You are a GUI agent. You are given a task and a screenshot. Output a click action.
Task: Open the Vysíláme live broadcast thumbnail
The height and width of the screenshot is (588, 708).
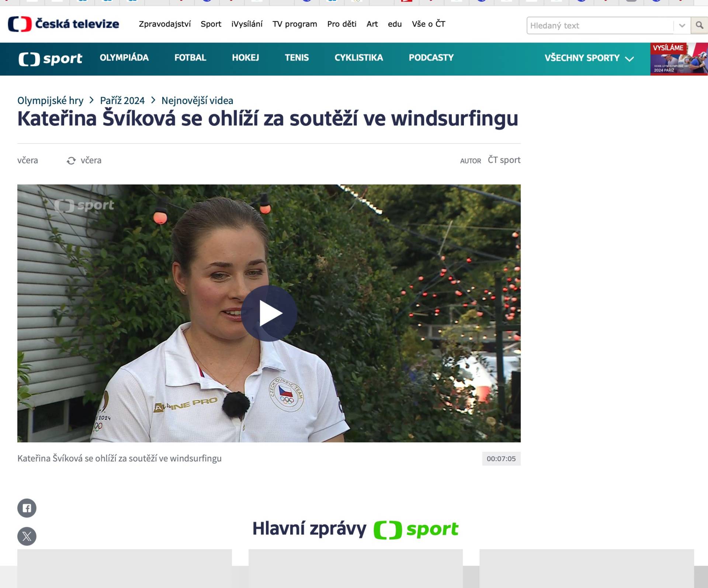678,59
